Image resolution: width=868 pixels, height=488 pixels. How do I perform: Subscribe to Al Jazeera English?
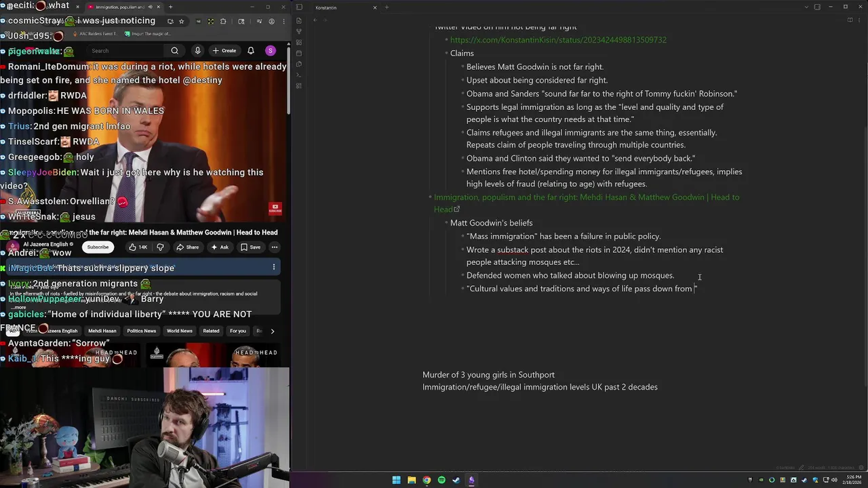coord(98,247)
